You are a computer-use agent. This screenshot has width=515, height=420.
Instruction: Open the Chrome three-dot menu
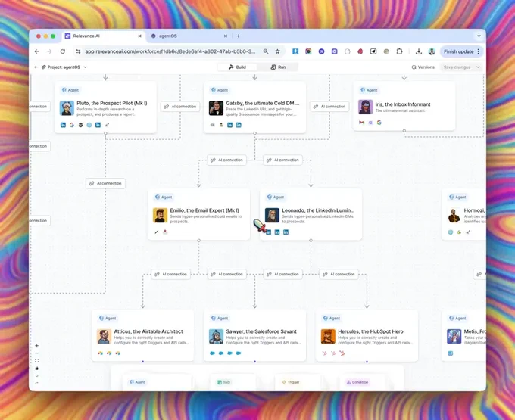pos(478,51)
